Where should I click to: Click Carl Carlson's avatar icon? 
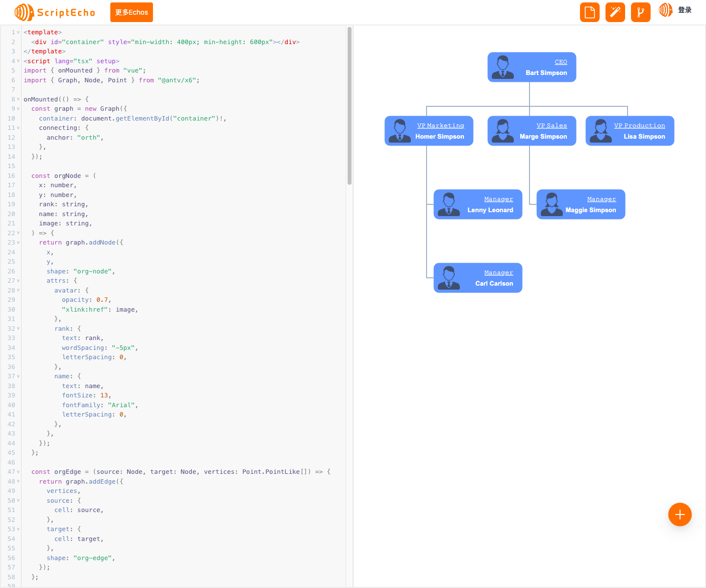[x=449, y=278]
